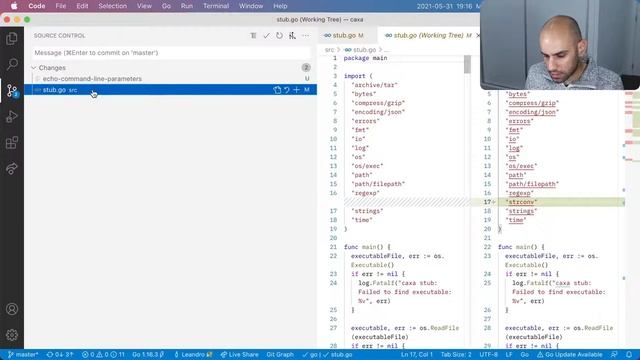
Task: Click the src breadcrumb segment
Action: coord(329,50)
